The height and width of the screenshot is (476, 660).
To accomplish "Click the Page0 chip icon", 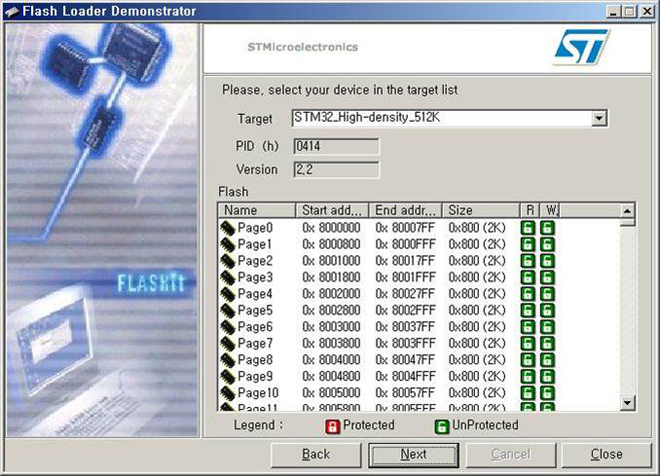I will click(x=228, y=228).
